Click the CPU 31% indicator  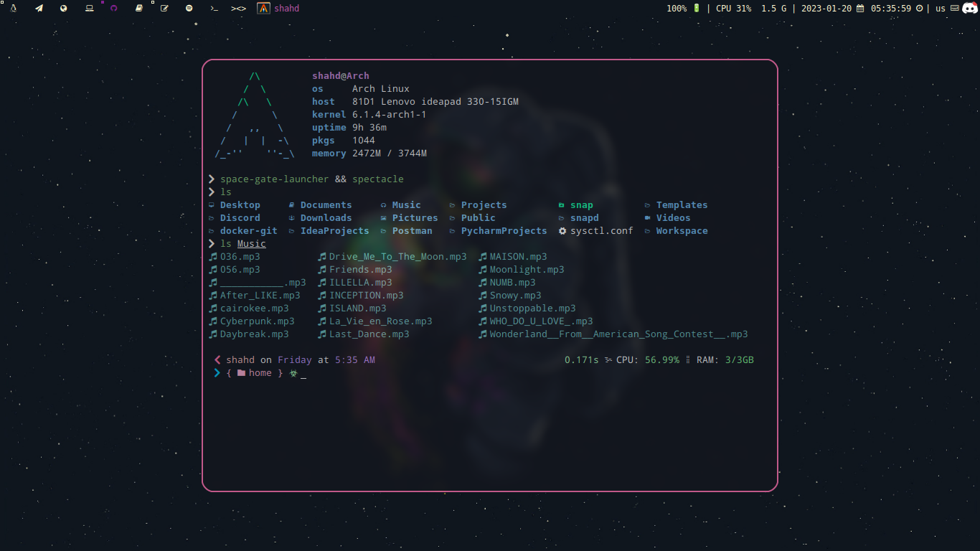[734, 9]
